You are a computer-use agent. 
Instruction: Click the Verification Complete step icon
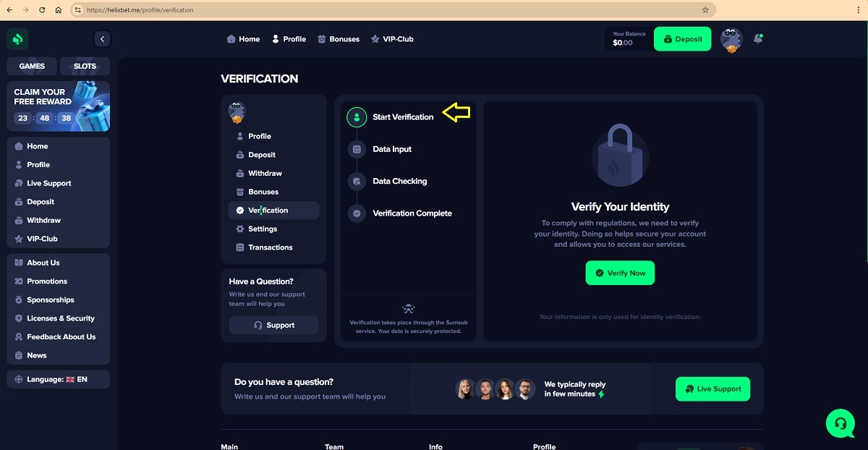coord(357,213)
